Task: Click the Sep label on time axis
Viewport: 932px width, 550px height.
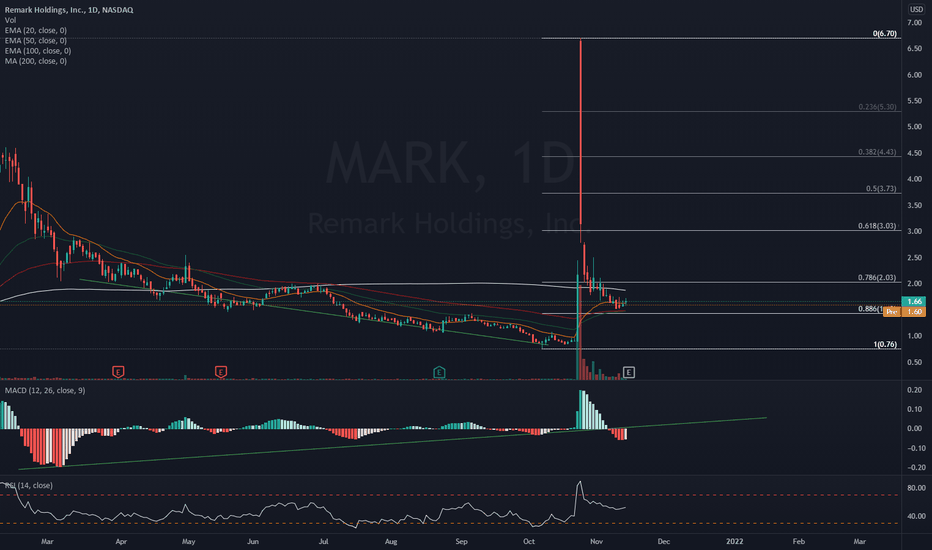Action: click(461, 542)
